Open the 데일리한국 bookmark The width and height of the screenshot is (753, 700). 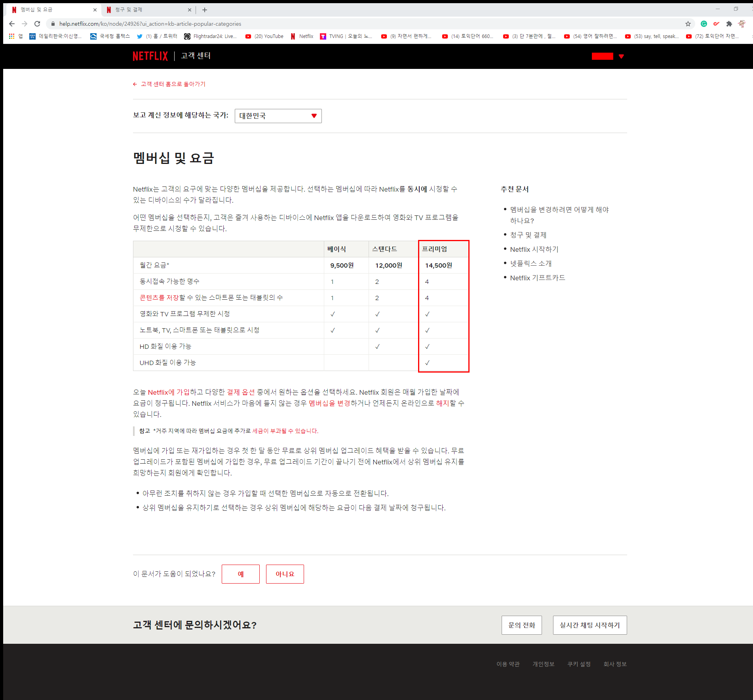(55, 36)
